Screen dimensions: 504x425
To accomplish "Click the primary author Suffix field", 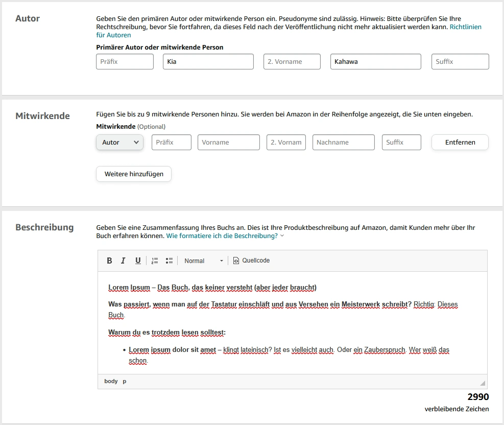I will pyautogui.click(x=460, y=62).
